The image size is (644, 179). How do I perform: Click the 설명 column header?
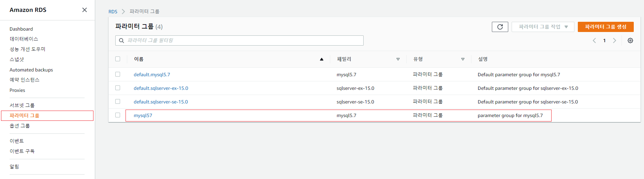(x=483, y=59)
